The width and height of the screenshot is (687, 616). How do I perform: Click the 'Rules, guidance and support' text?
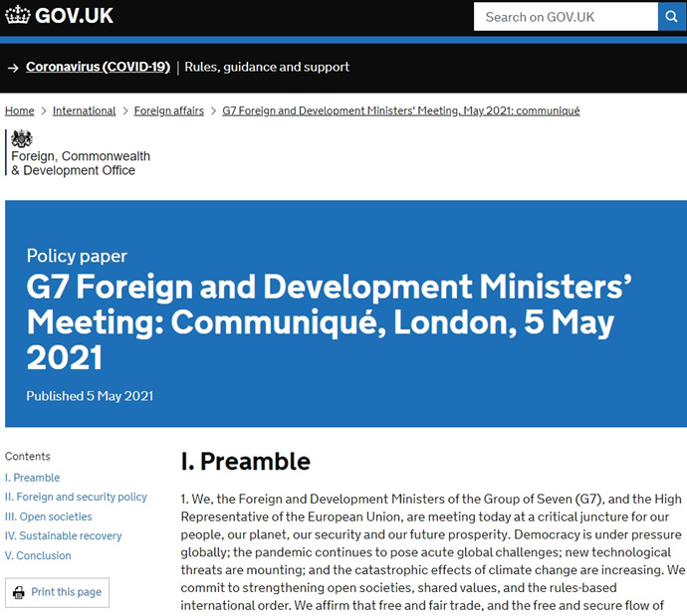click(267, 67)
